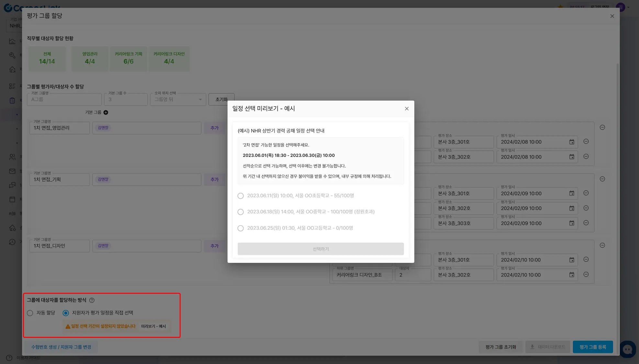Choose the 2023.06.25 서울 OO고등학교 schedule option
Screen dimensions: 639x364
241,228
